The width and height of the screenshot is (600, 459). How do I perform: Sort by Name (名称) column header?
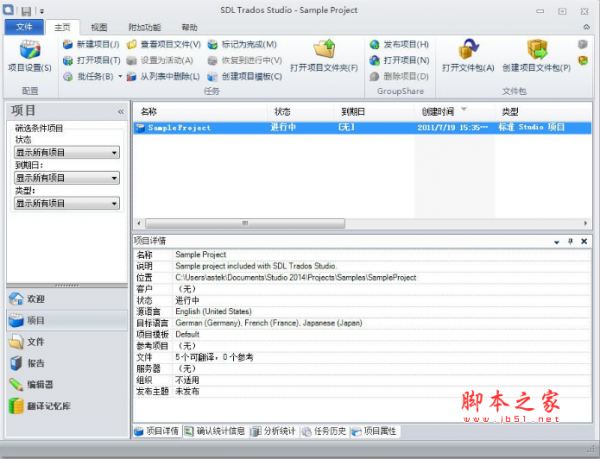click(x=200, y=112)
